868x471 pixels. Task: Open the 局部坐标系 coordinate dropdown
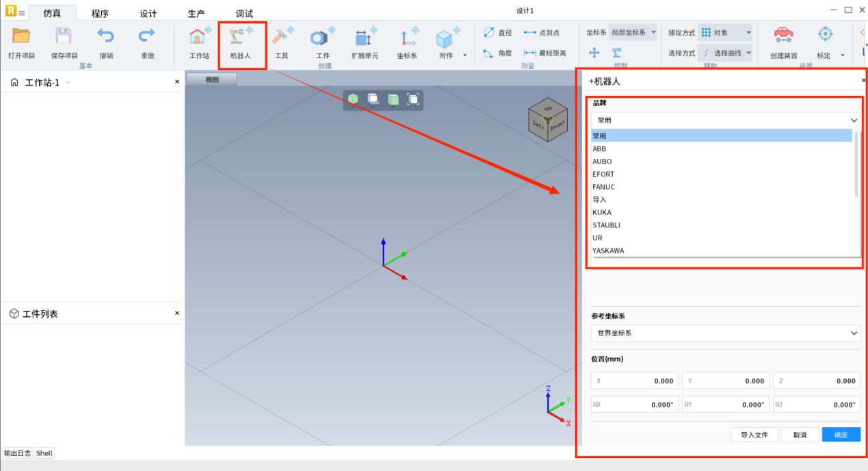coord(633,33)
